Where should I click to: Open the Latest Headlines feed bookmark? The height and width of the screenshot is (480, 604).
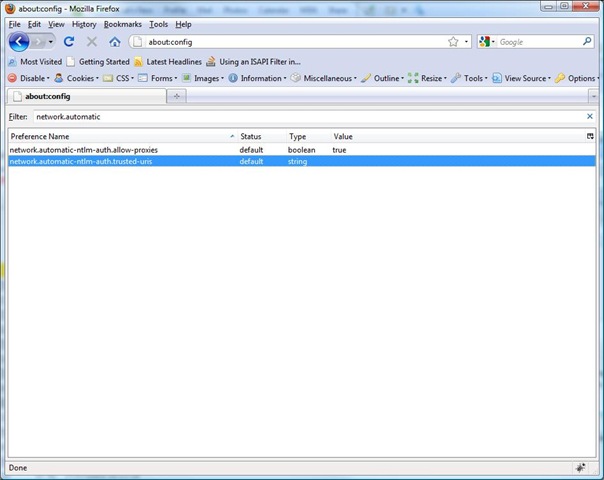click(168, 62)
